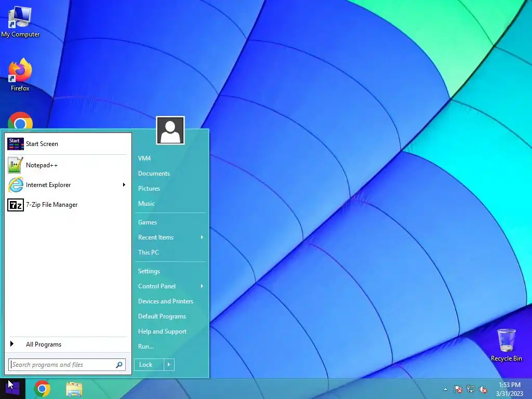The image size is (532, 399).
Task: Open Pictures from the start menu
Action: click(170, 189)
